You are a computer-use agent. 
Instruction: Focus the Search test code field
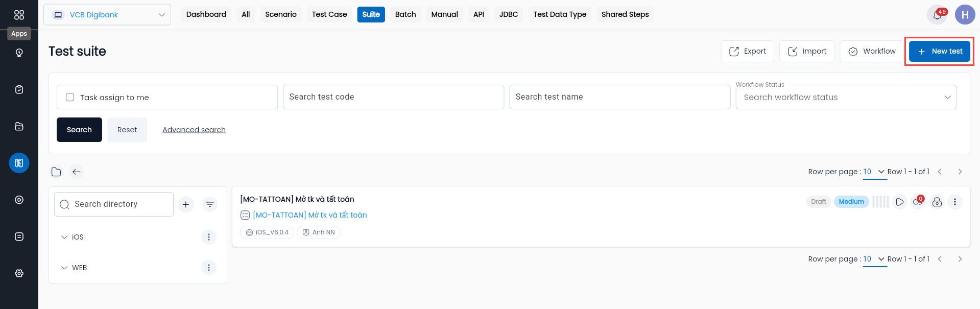(393, 97)
